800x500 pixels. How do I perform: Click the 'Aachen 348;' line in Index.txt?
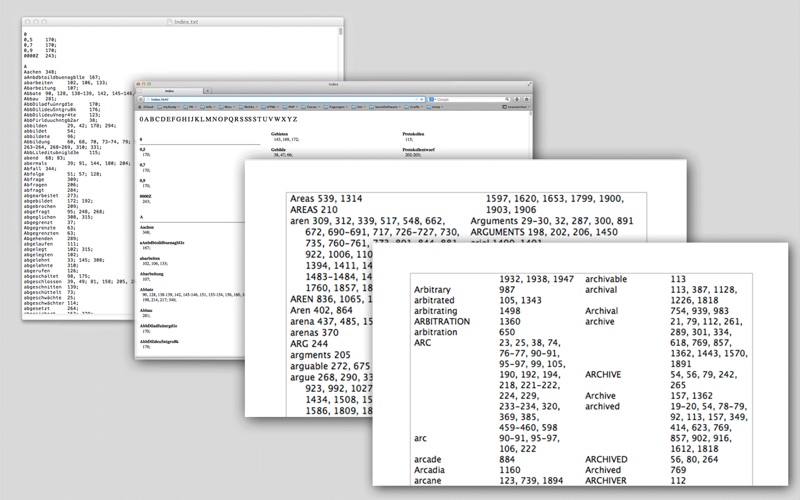pos(40,72)
